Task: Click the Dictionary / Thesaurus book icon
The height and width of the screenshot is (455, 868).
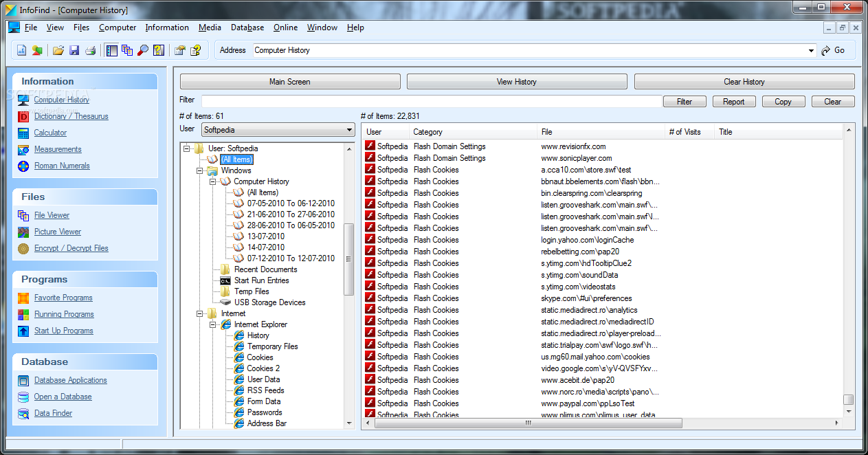Action: point(23,116)
